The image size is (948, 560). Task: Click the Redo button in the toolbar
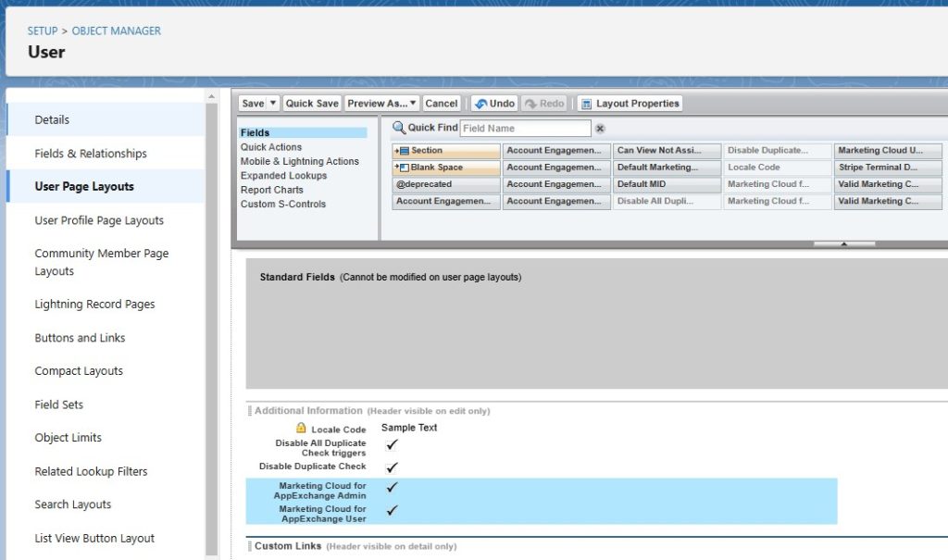click(544, 104)
